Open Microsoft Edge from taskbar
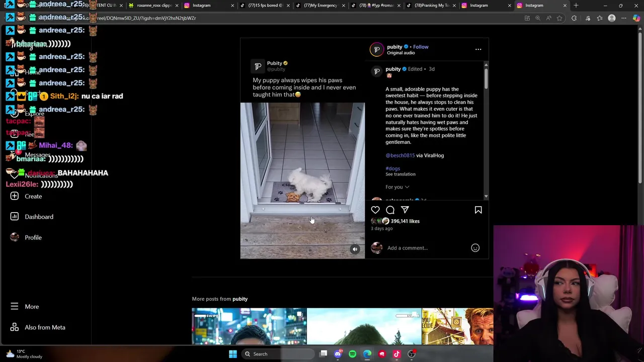 367,354
